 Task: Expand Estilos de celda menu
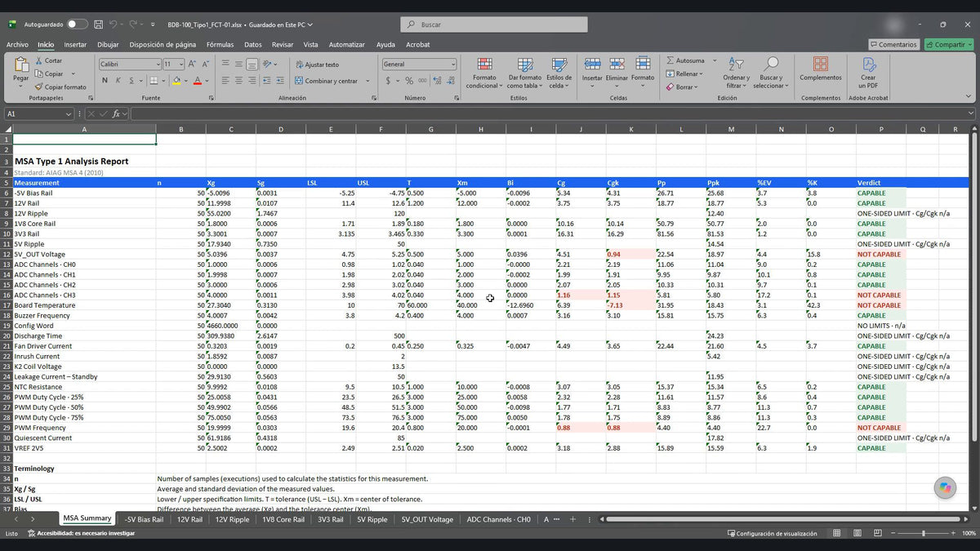click(559, 71)
